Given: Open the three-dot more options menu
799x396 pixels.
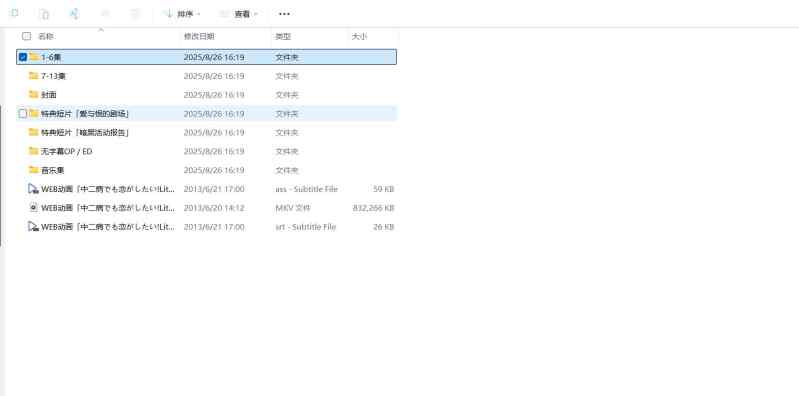Looking at the screenshot, I should pos(284,14).
